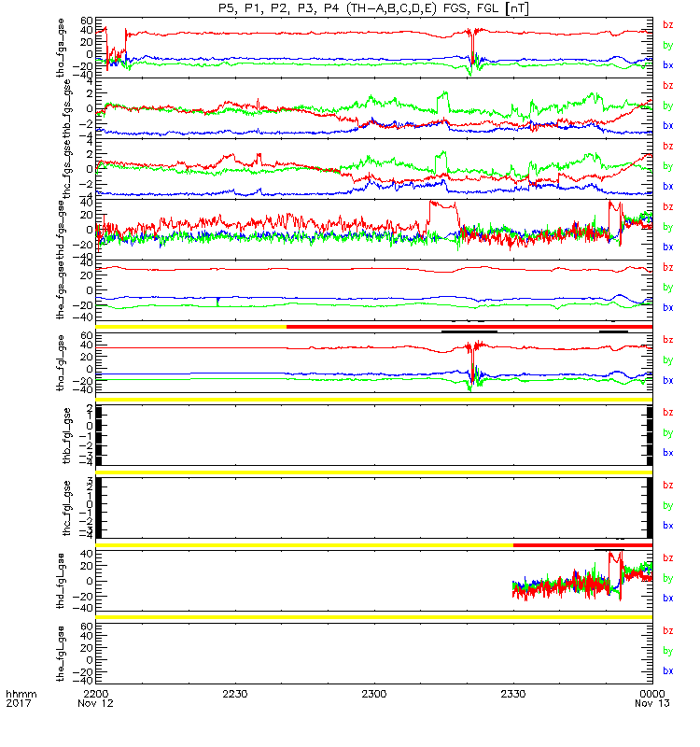Click green 'by' legend of the_fgl_gse panel
Screen dimensions: 700x747
coord(668,651)
